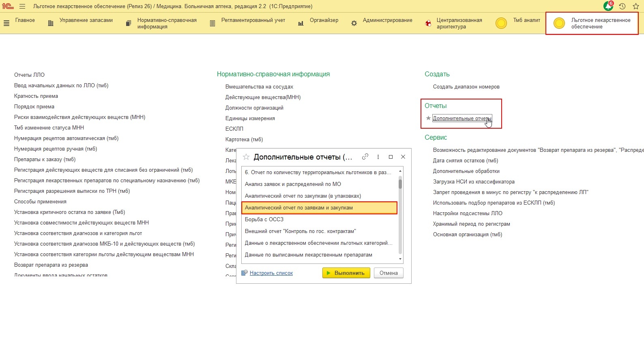The width and height of the screenshot is (644, 341).
Task: Add Дополнительные отчеты dialog to favorites
Action: pos(246,157)
